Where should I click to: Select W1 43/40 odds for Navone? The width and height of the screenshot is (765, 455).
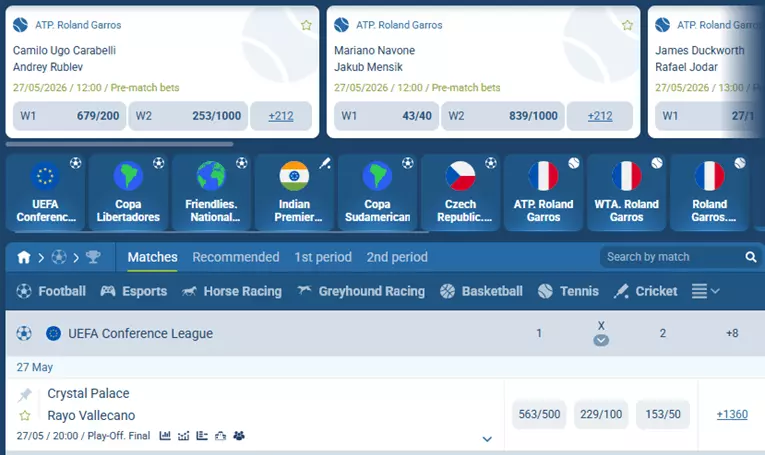pos(386,116)
